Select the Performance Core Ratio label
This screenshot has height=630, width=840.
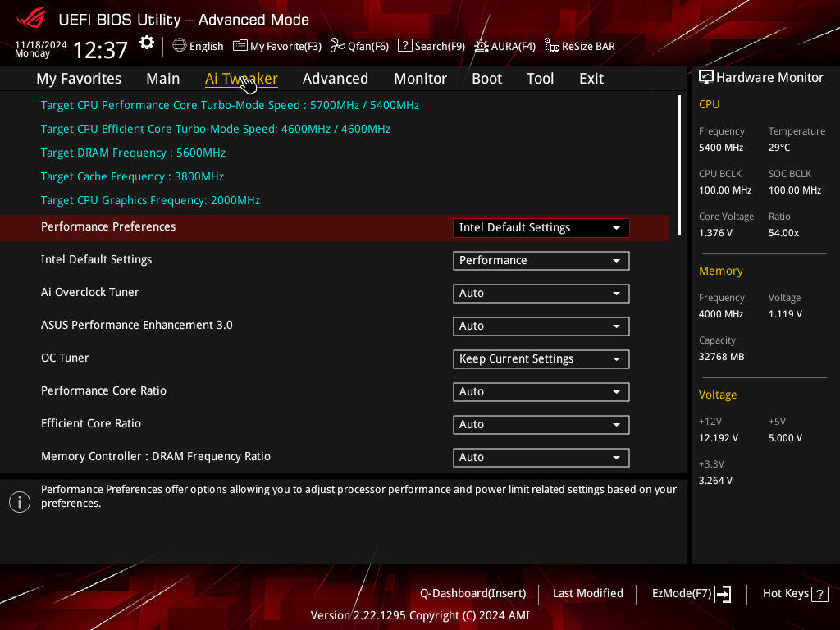tap(103, 390)
